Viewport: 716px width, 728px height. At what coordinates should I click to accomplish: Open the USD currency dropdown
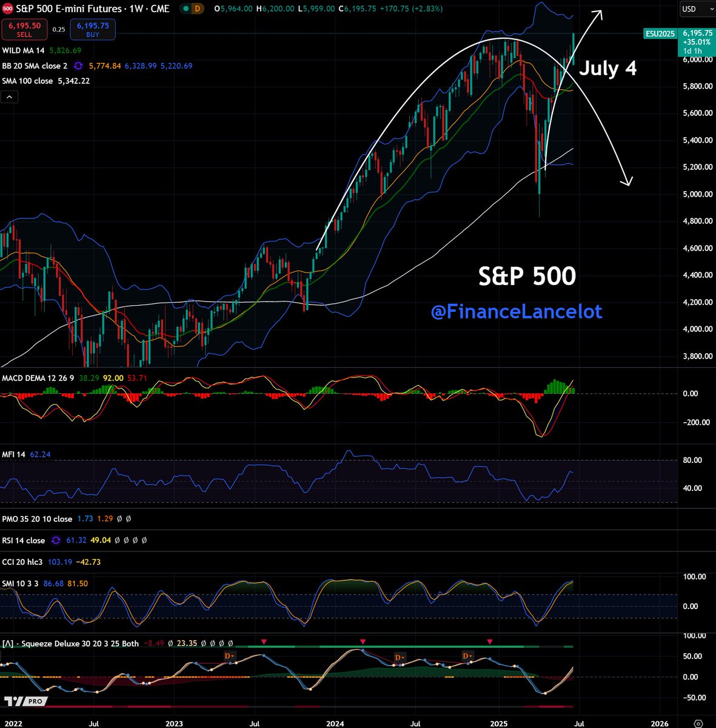pos(697,9)
